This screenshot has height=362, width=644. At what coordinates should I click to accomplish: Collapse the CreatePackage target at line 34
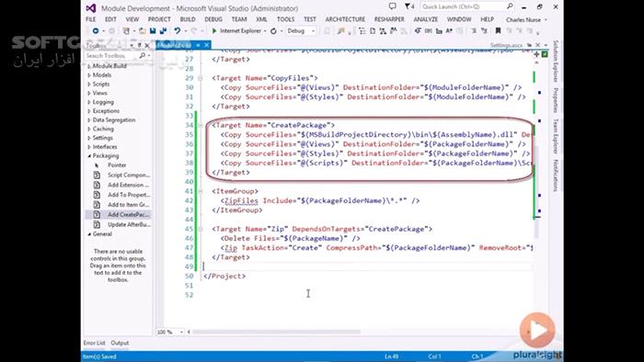200,125
